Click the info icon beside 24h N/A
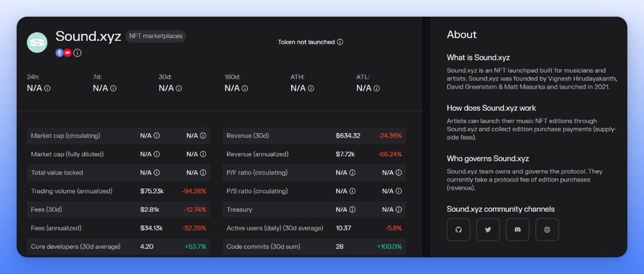Image resolution: width=644 pixels, height=274 pixels. coord(47,88)
